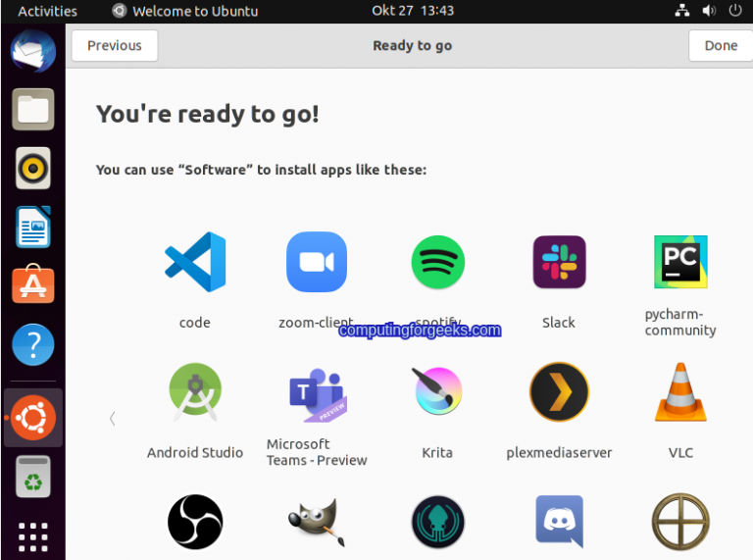Click the "pycharm-community" label

click(680, 322)
